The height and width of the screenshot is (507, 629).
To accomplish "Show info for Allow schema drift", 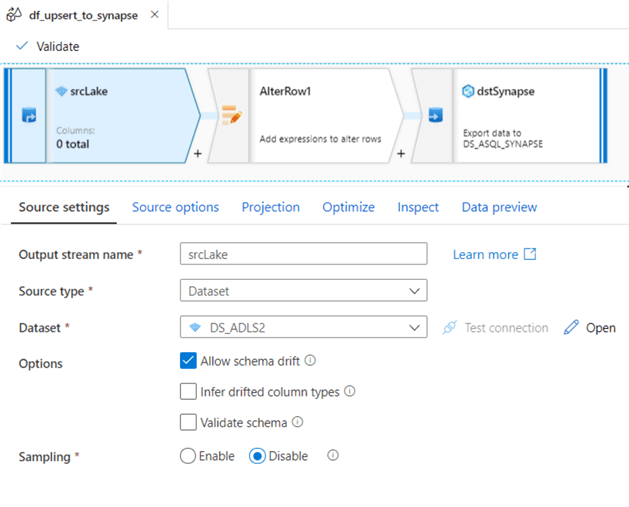I will (x=310, y=360).
